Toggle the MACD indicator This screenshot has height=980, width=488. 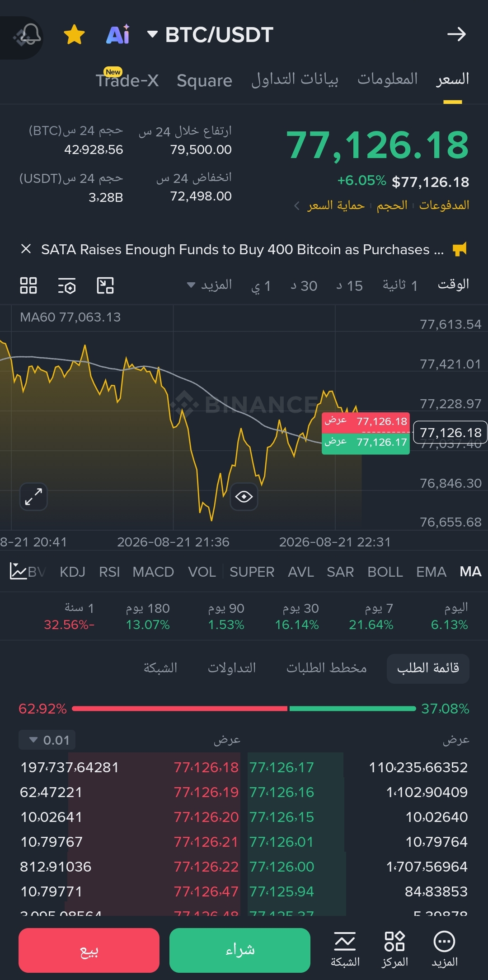153,572
